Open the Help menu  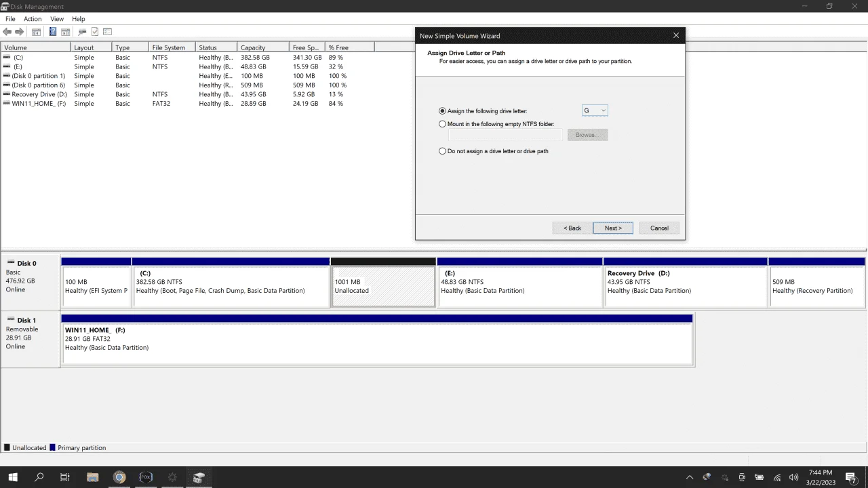click(x=79, y=19)
